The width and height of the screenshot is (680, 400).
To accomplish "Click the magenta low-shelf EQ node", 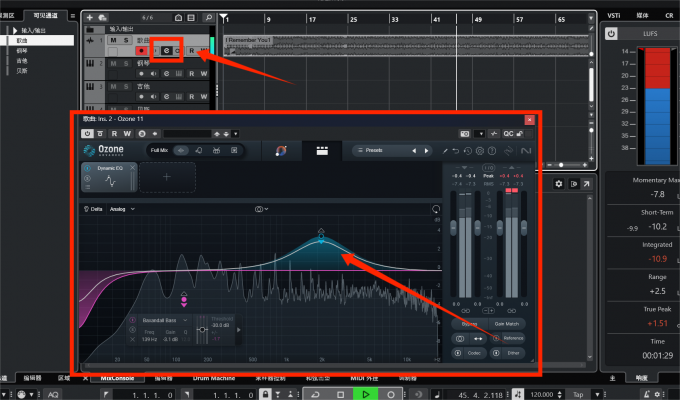I will tap(184, 299).
